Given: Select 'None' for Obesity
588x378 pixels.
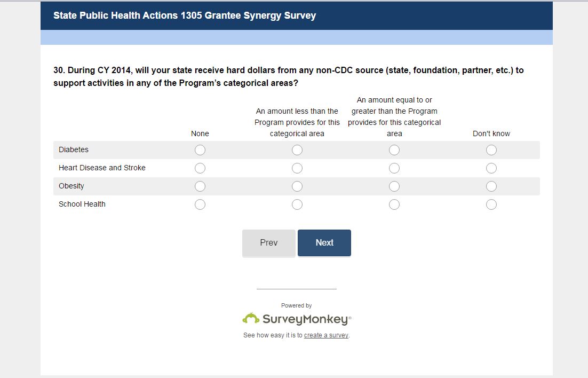Looking at the screenshot, I should click(x=200, y=186).
